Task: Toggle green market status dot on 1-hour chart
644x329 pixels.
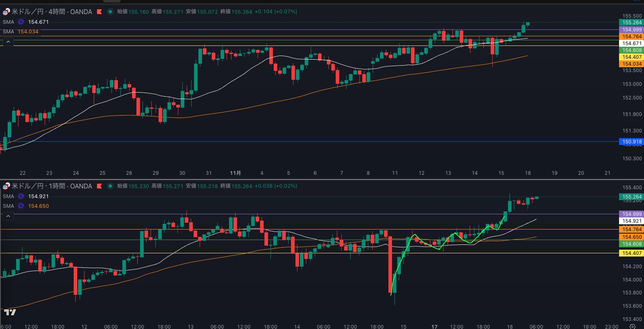Action: point(110,186)
